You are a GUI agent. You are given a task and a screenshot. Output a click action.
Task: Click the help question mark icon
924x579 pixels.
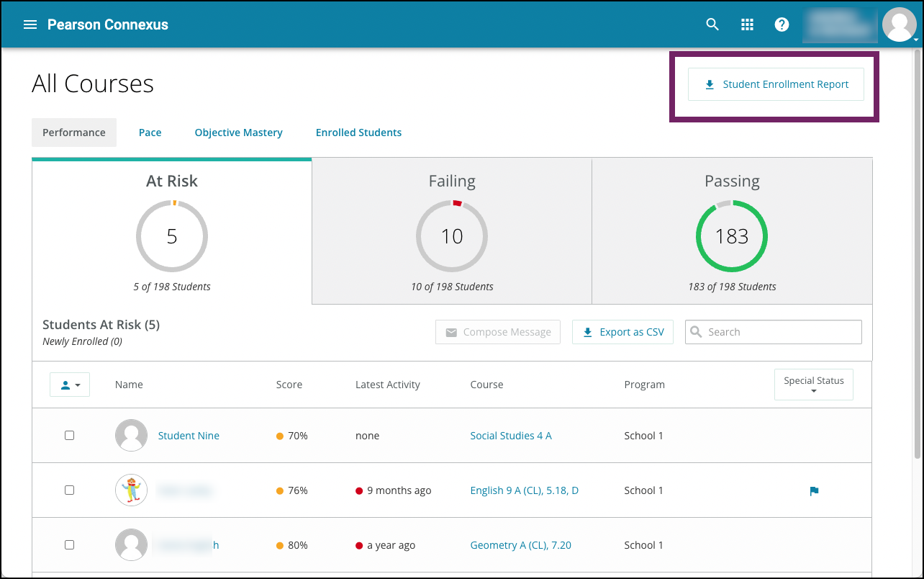point(782,24)
